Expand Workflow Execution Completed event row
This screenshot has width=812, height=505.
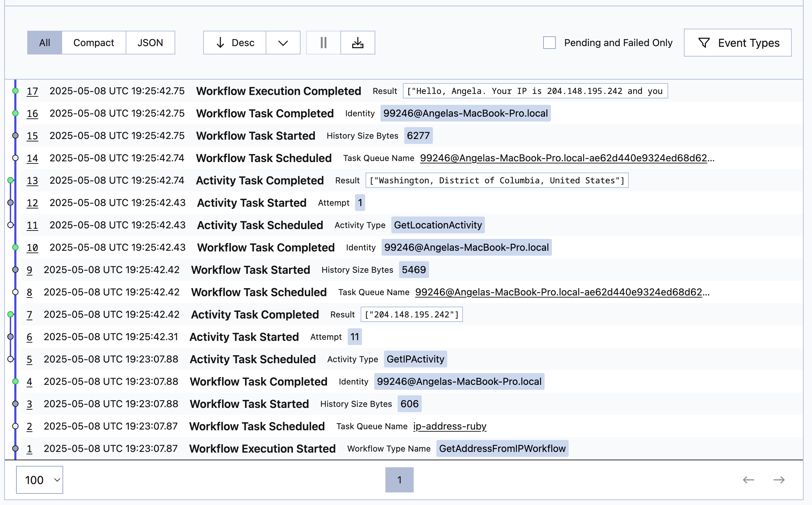coord(278,91)
